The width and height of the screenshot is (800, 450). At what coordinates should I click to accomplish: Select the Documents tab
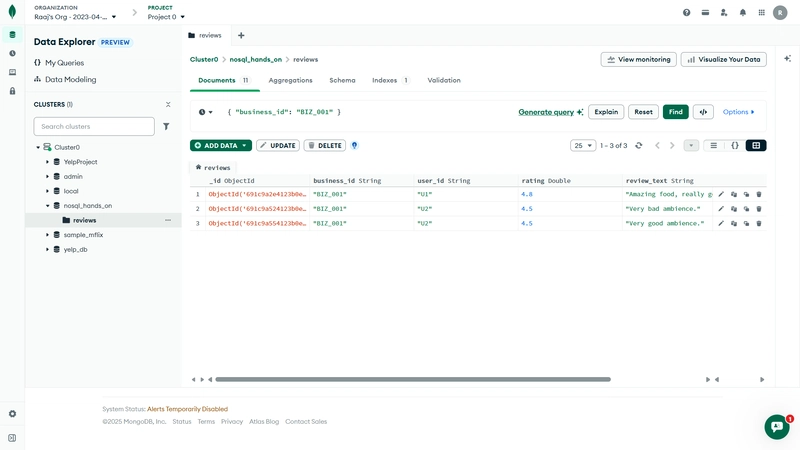pos(224,80)
